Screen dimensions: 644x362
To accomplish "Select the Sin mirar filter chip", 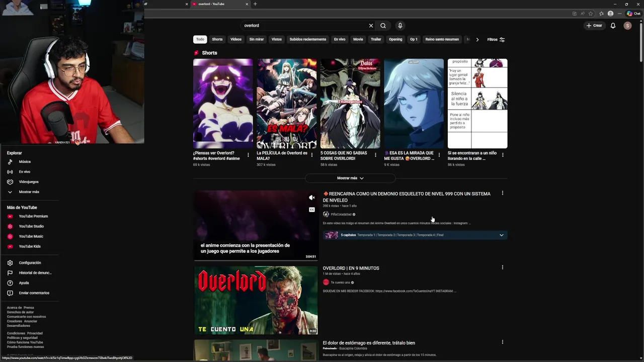I will coord(257,39).
